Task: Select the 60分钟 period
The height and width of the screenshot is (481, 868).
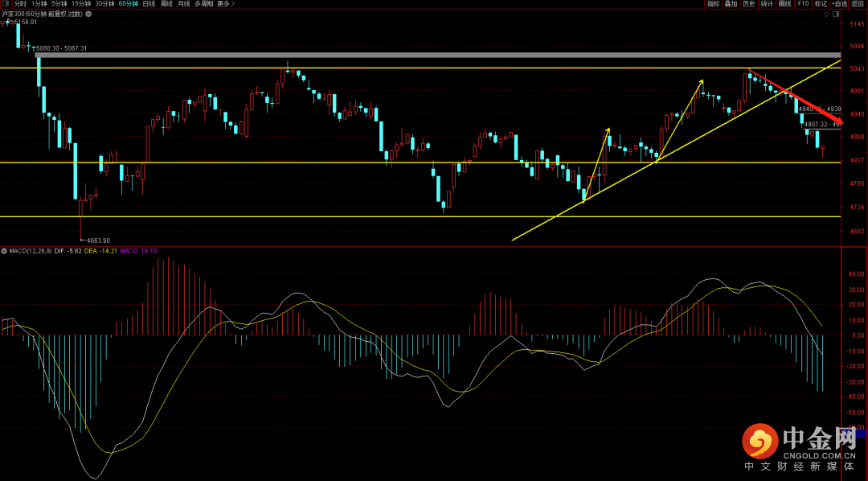Action: [128, 4]
